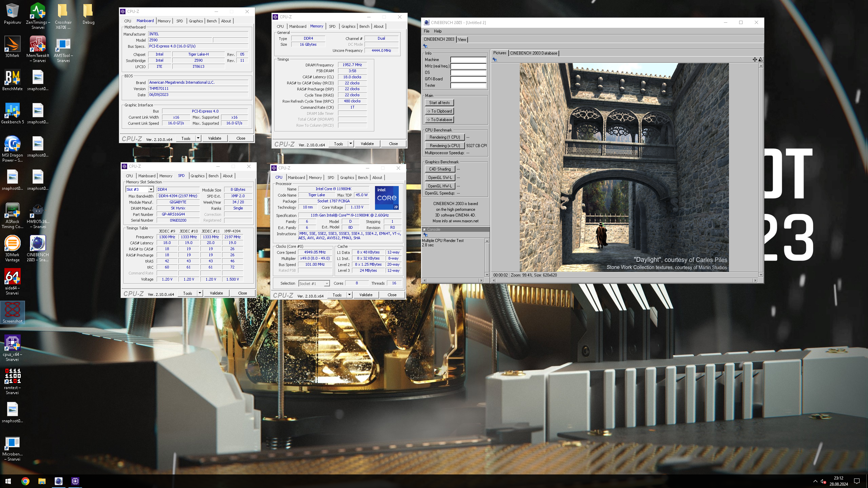The height and width of the screenshot is (488, 868).
Task: Expand Tools arrow in Memory CPU-Z window
Action: point(351,144)
